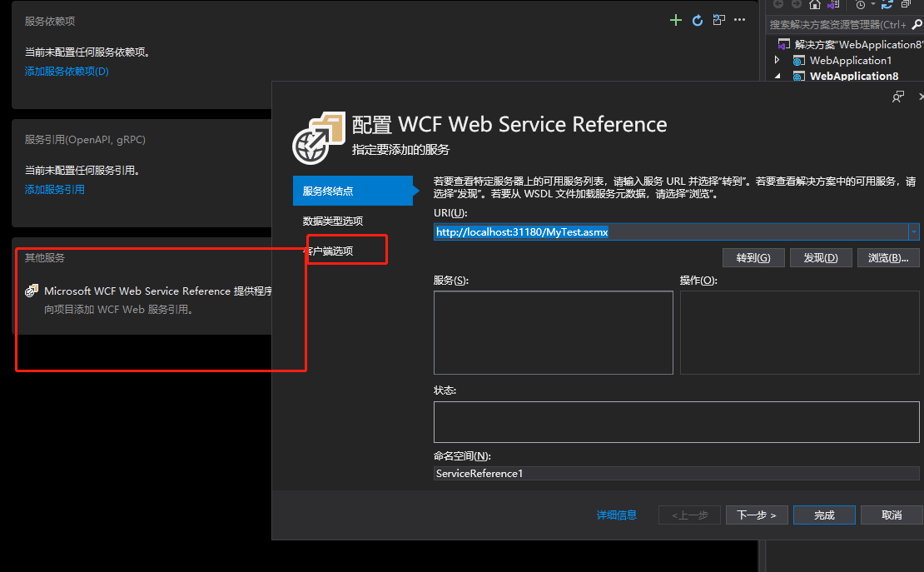The image size is (924, 572).
Task: Click inside the 服务(S) list box
Action: point(554,332)
